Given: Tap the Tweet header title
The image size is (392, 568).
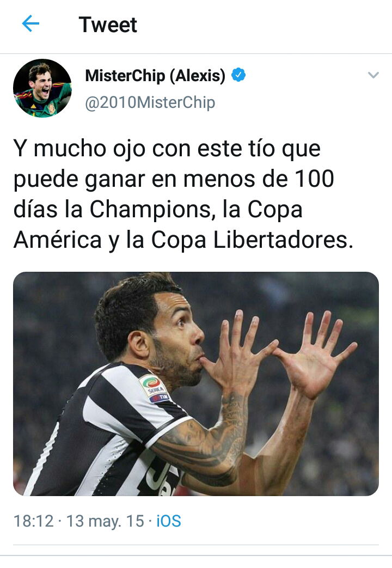Looking at the screenshot, I should tap(108, 25).
